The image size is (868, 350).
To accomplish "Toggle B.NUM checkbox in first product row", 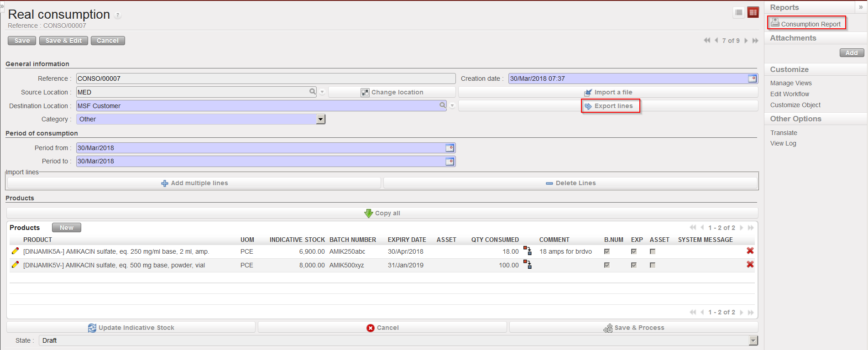I will (607, 251).
